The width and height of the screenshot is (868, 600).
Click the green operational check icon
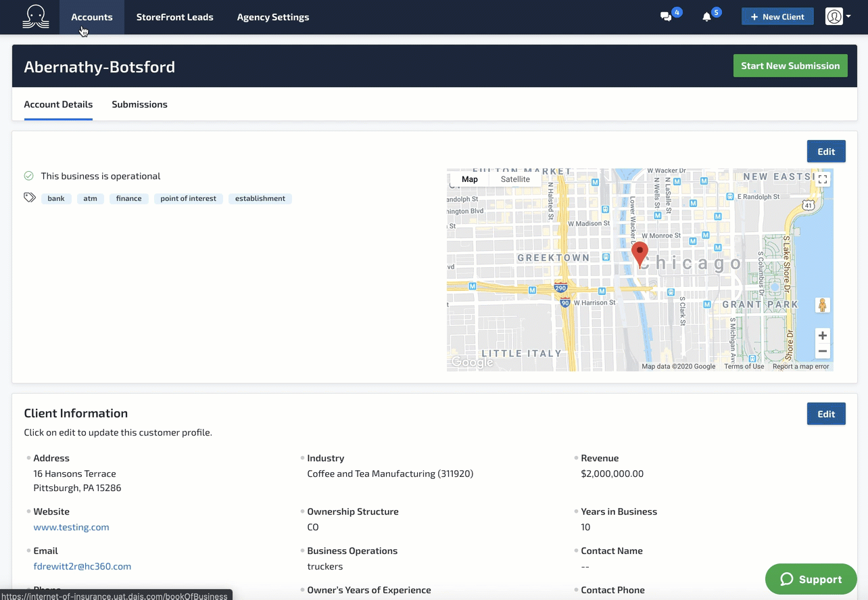pos(29,176)
